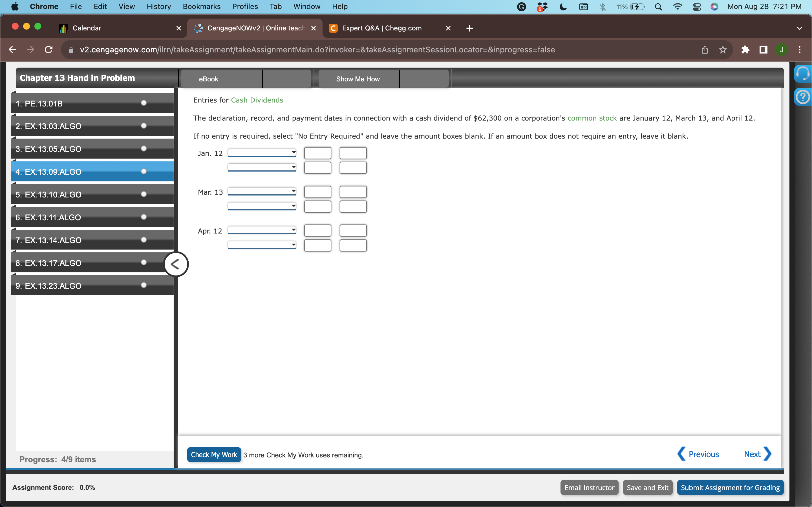
Task: Click the Jan. 12 first debit amount box
Action: (317, 153)
